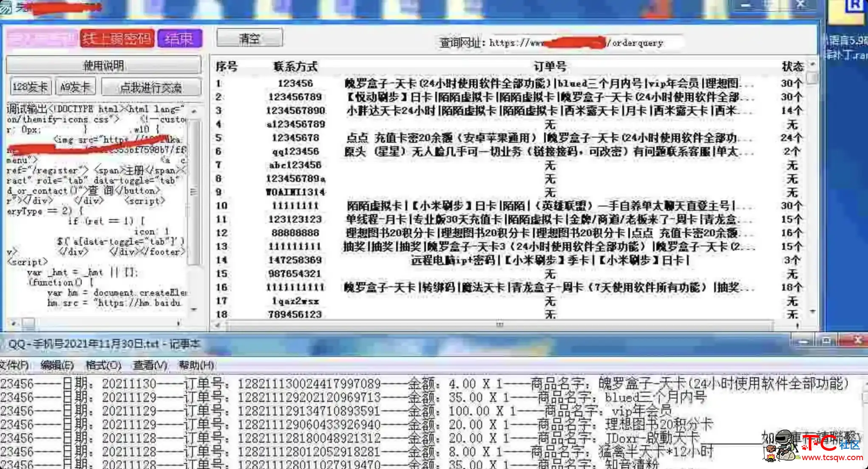This screenshot has height=469, width=868.
Task: Sort by the 序号 column header
Action: coord(227,66)
